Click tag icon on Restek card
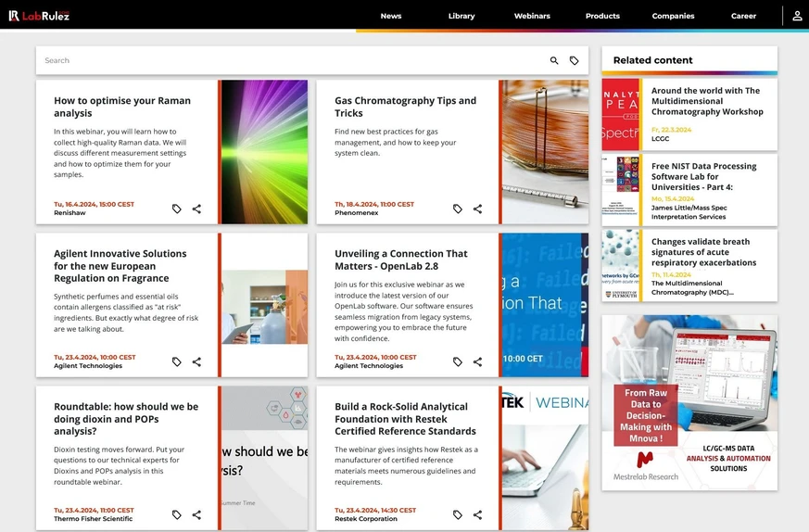809x532 pixels. (458, 514)
